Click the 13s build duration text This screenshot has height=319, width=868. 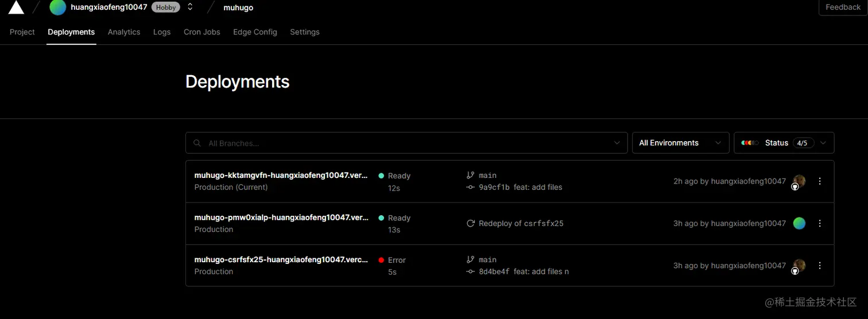pos(394,230)
